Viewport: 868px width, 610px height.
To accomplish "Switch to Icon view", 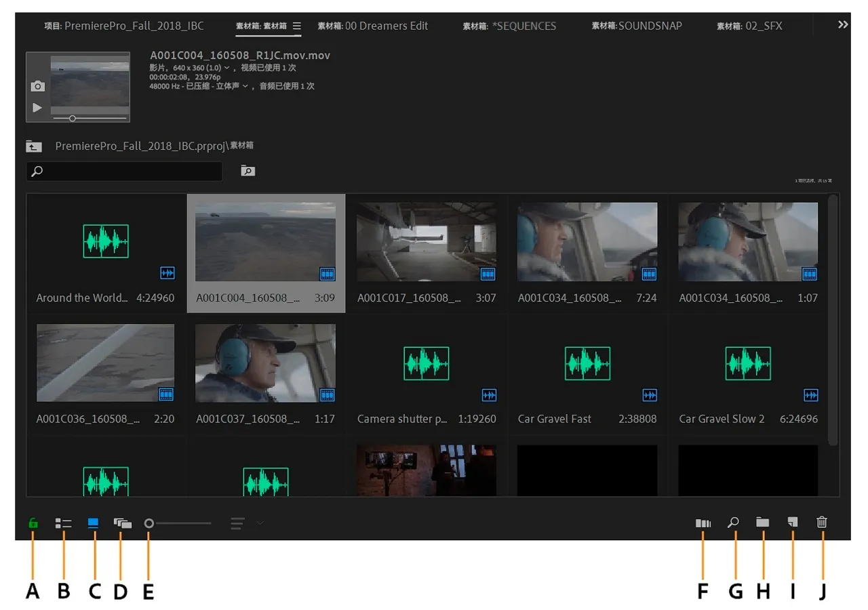I will point(94,523).
